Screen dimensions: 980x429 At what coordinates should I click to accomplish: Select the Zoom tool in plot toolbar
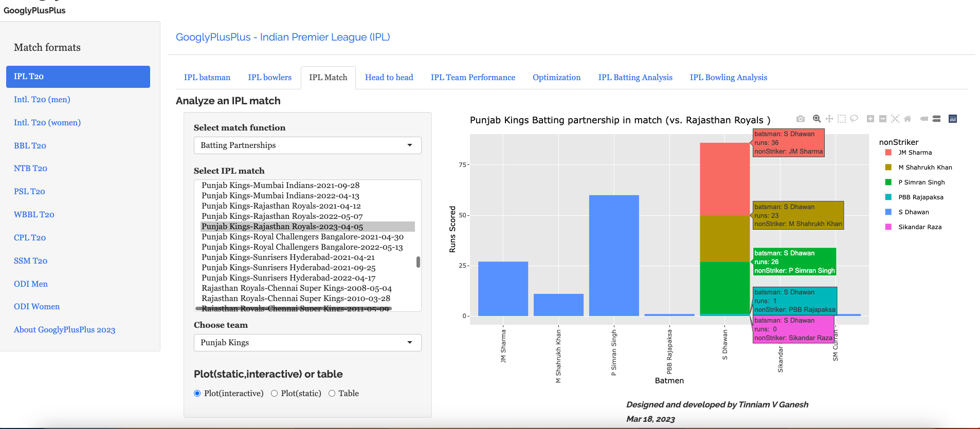816,119
